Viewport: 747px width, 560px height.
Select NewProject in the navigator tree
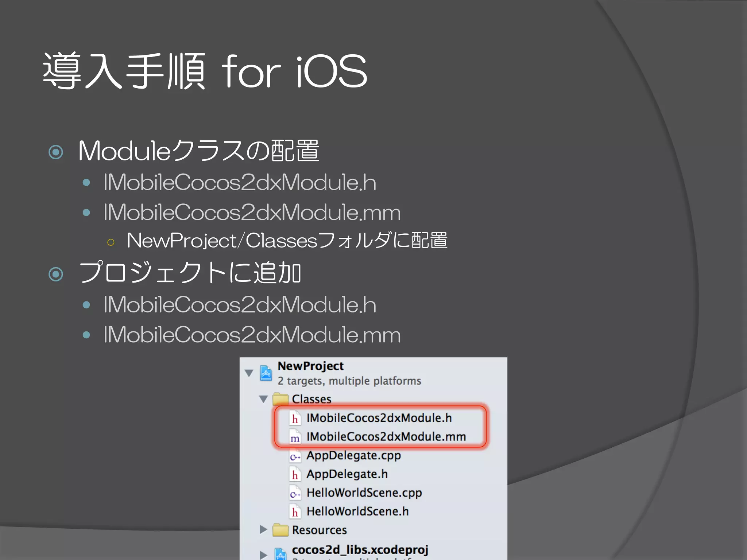310,366
